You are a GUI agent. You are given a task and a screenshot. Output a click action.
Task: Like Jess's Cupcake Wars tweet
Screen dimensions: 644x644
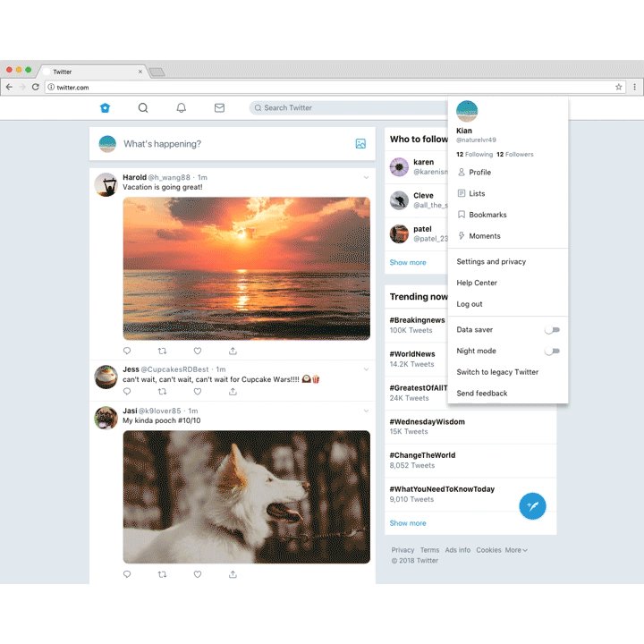198,392
